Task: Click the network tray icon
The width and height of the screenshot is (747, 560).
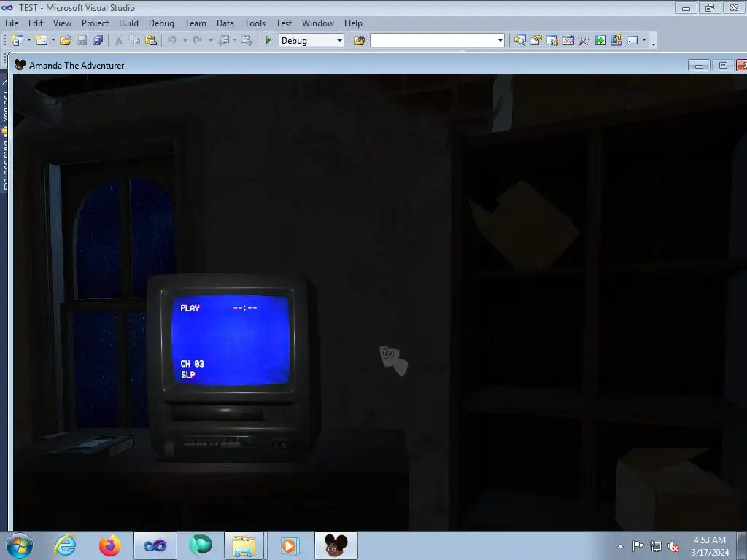Action: 656,546
